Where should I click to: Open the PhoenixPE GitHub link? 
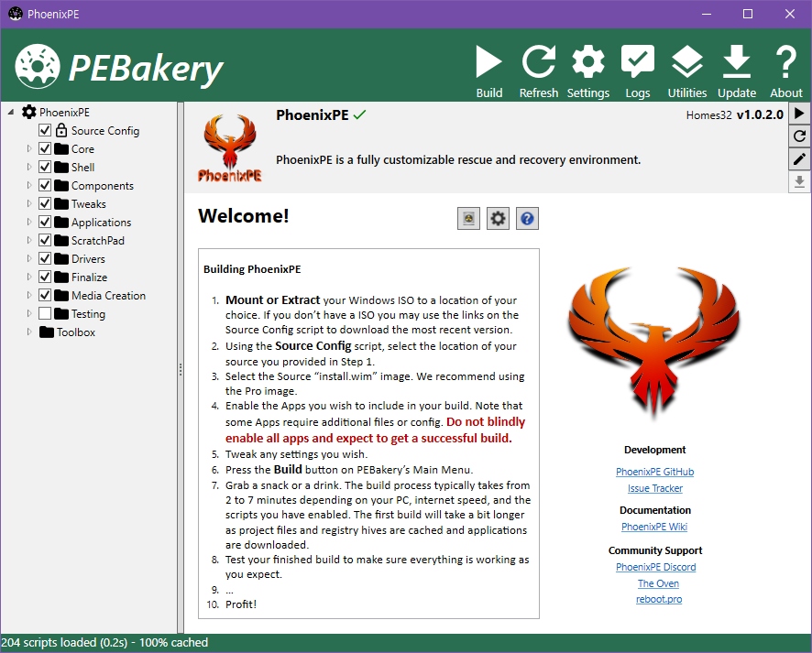(654, 472)
